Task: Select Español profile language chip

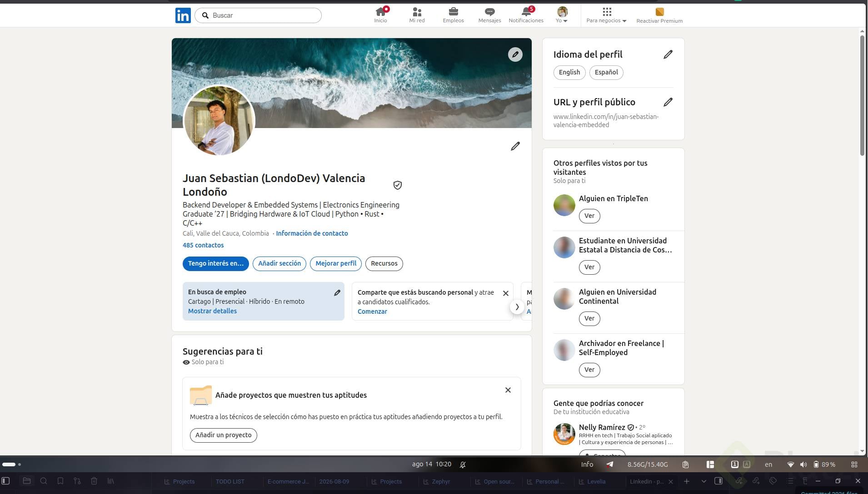Action: tap(606, 72)
